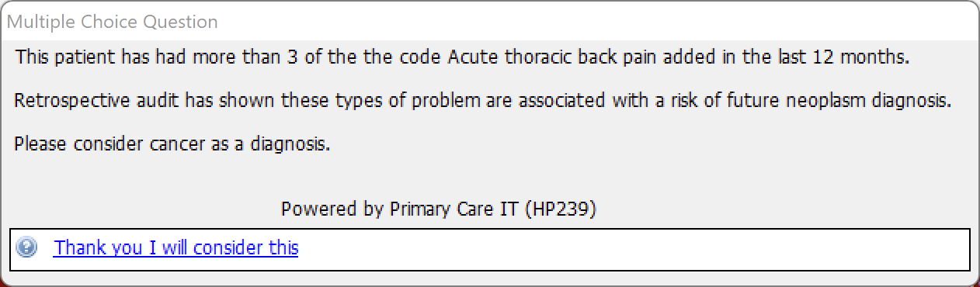Click the 'Powered by Primary Care IT (HP239)' text
Image resolution: width=980 pixels, height=287 pixels.
click(x=439, y=209)
